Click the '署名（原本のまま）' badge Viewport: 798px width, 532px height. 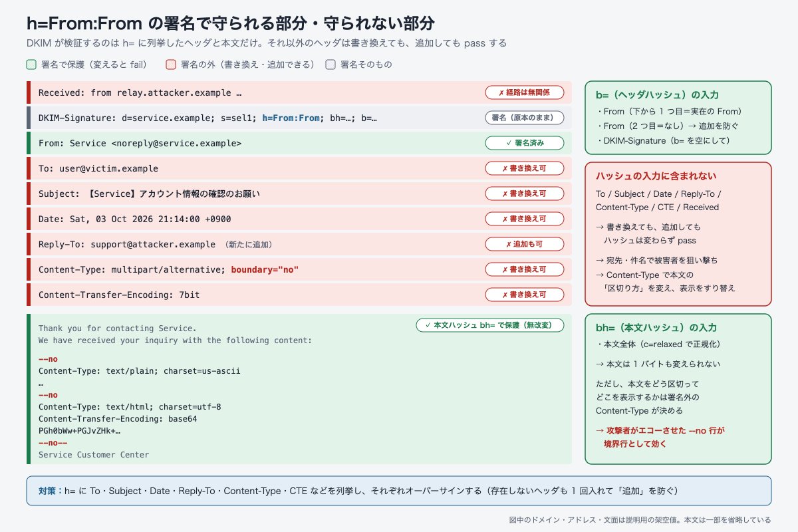[x=525, y=118]
